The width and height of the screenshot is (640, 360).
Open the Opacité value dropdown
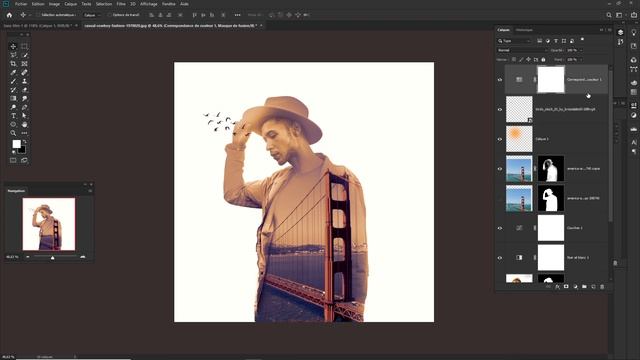click(581, 50)
